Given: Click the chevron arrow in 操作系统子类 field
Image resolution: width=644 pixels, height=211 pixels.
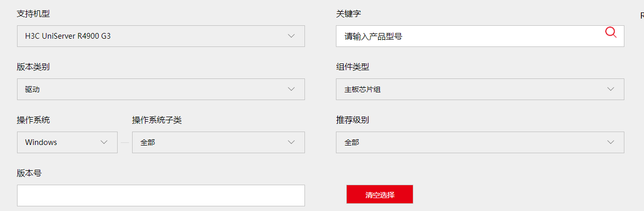Looking at the screenshot, I should [291, 142].
